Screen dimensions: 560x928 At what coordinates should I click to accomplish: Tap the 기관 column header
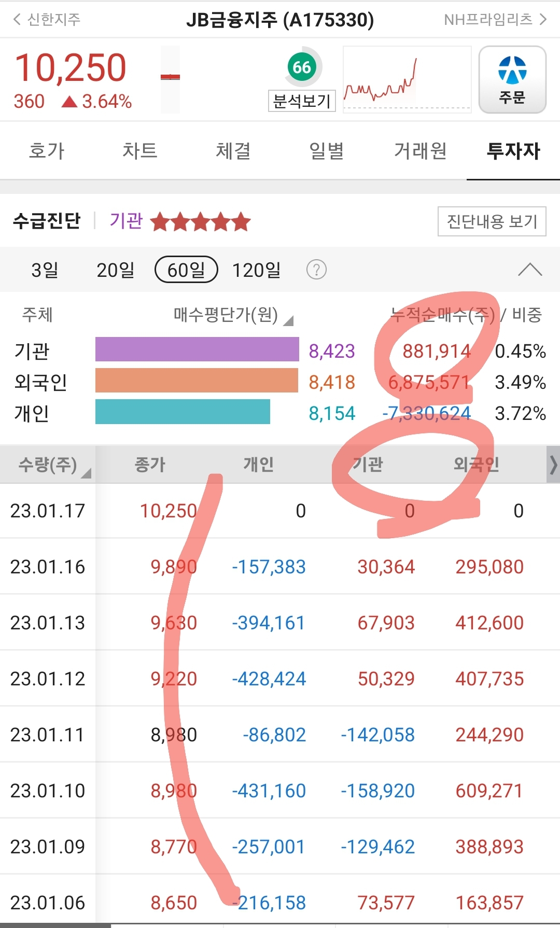click(x=367, y=464)
